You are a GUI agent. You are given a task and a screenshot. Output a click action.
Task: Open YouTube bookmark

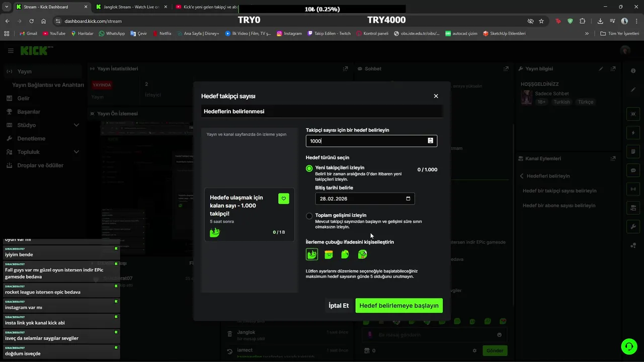(54, 34)
